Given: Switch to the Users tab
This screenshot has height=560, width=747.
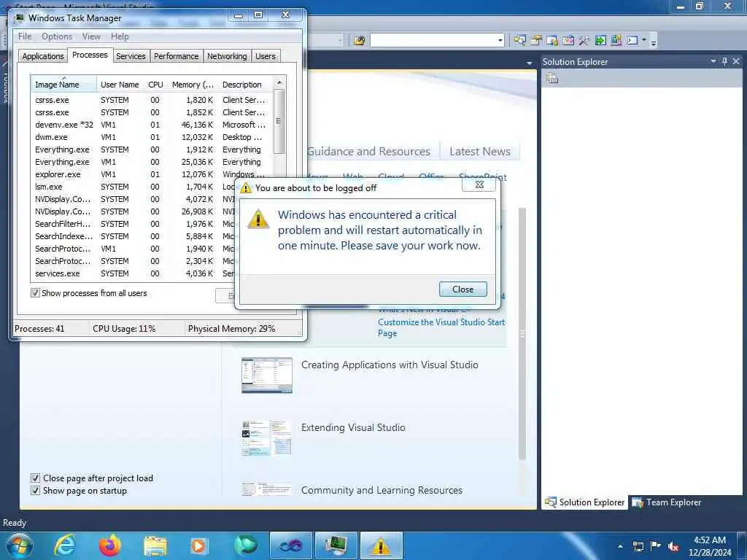Looking at the screenshot, I should coord(266,55).
